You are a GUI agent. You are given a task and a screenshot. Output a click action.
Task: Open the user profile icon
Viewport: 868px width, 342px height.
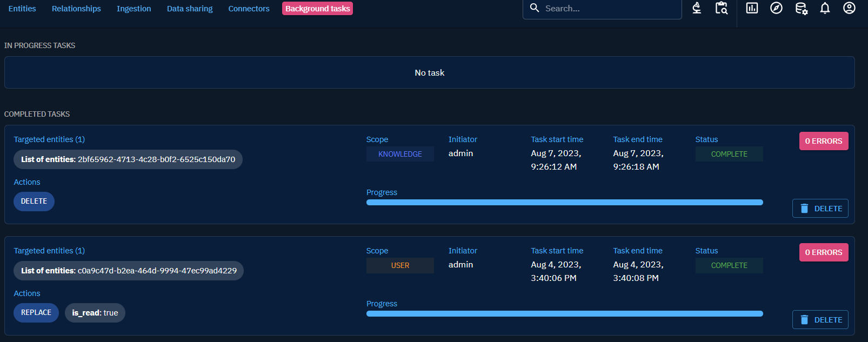click(849, 8)
